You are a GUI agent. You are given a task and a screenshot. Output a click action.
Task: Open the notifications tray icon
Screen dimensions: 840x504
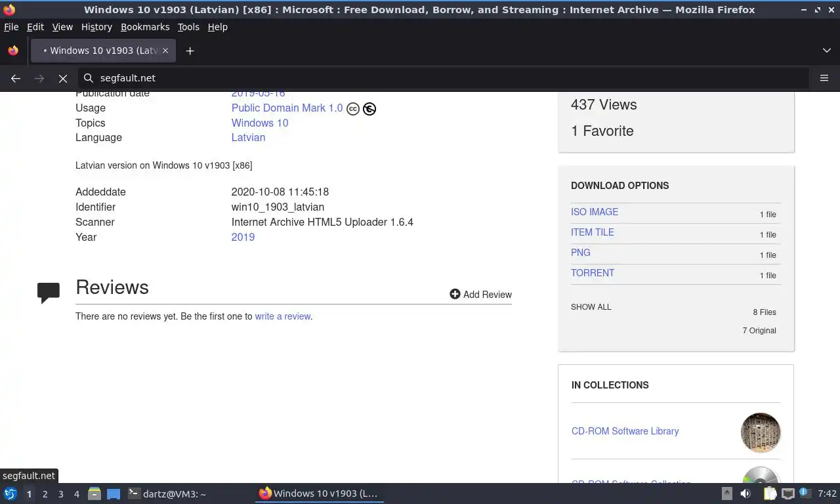click(805, 493)
